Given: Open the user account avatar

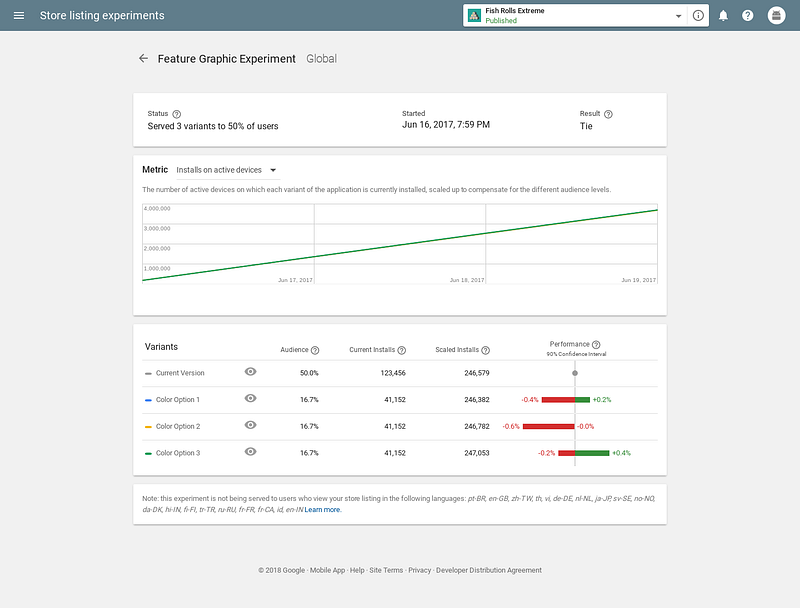Looking at the screenshot, I should pos(776,15).
